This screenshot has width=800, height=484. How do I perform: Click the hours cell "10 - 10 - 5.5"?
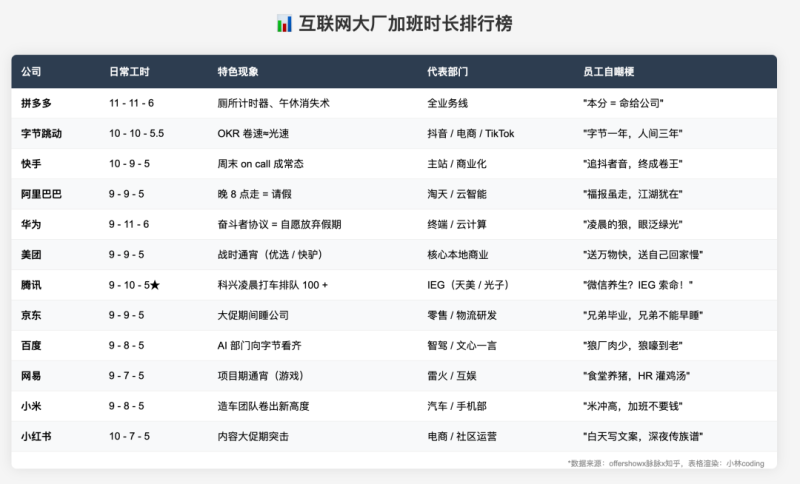point(136,134)
